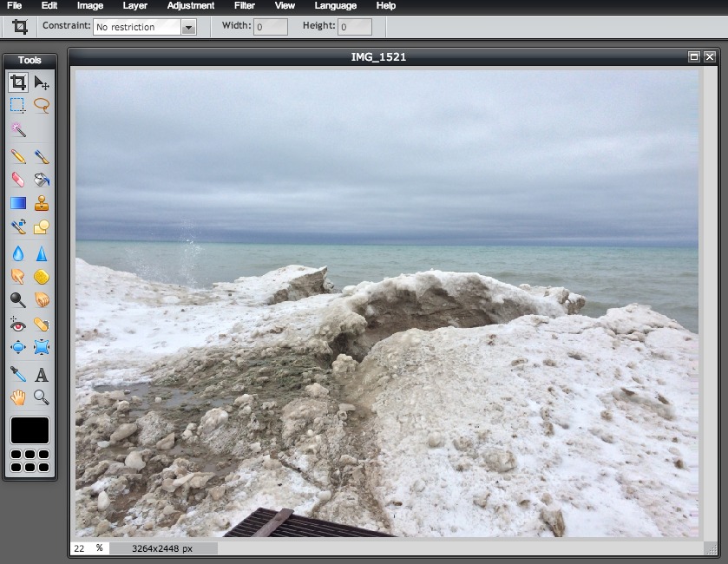728x564 pixels.
Task: Select the Red Eye Reduction tool
Action: (18, 324)
